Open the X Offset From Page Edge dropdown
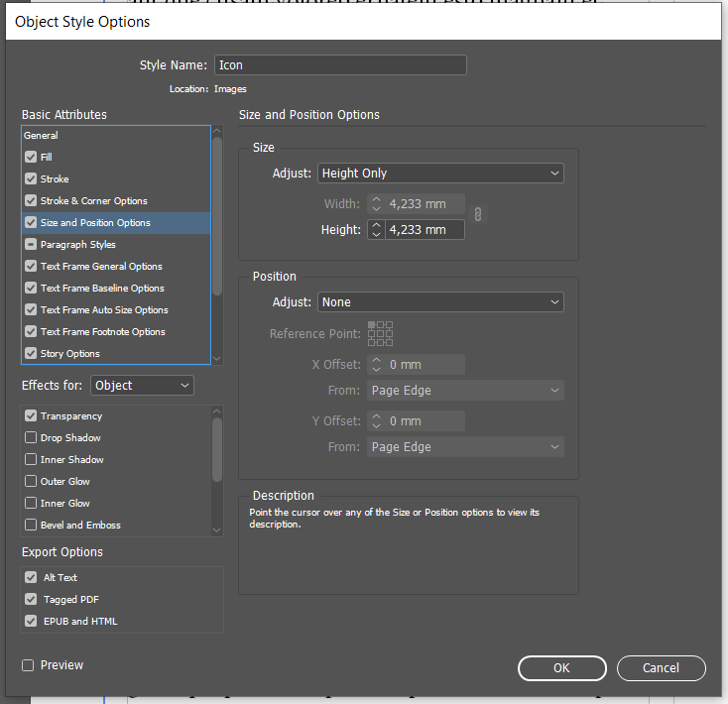 coord(465,391)
